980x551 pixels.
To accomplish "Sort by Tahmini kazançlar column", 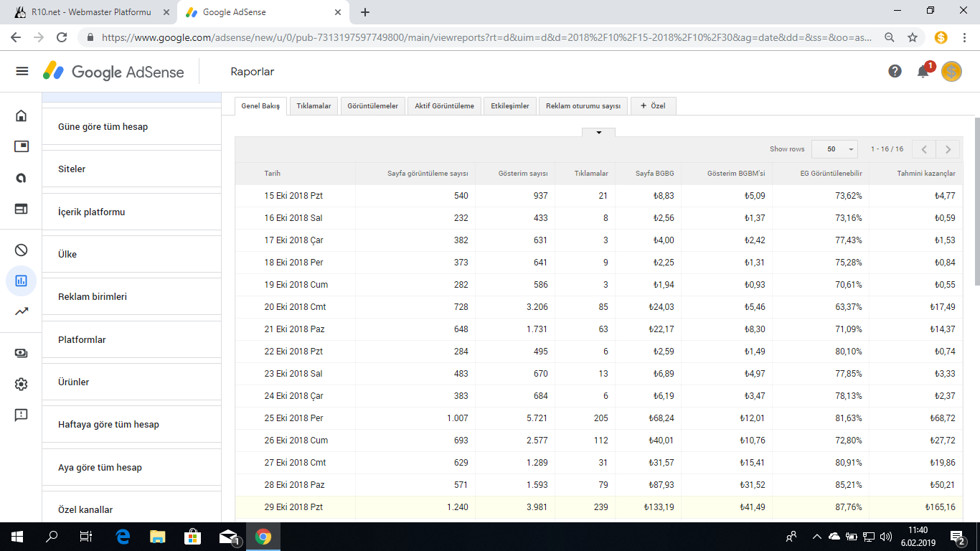I will [926, 174].
